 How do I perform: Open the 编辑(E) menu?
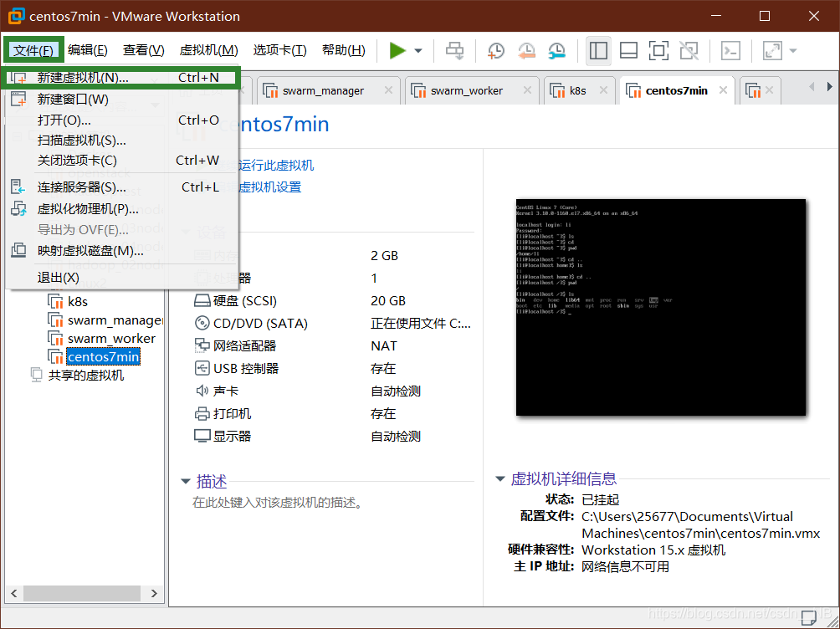pyautogui.click(x=88, y=50)
